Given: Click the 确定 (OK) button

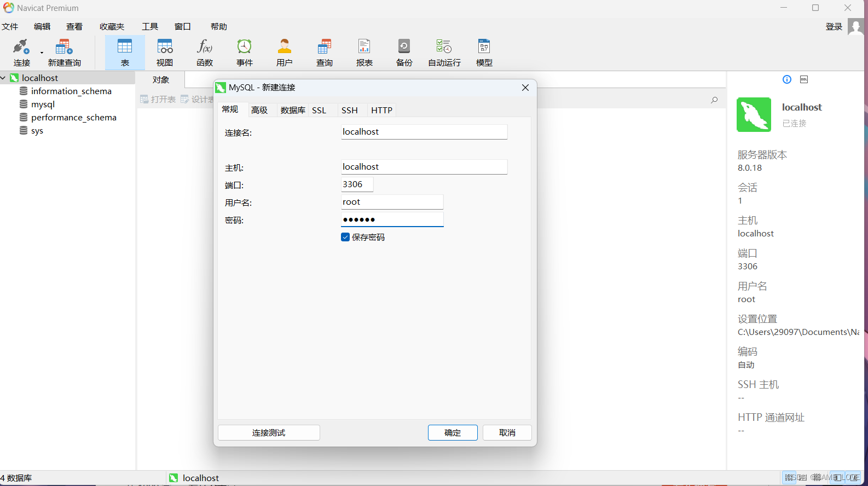Looking at the screenshot, I should [x=453, y=432].
